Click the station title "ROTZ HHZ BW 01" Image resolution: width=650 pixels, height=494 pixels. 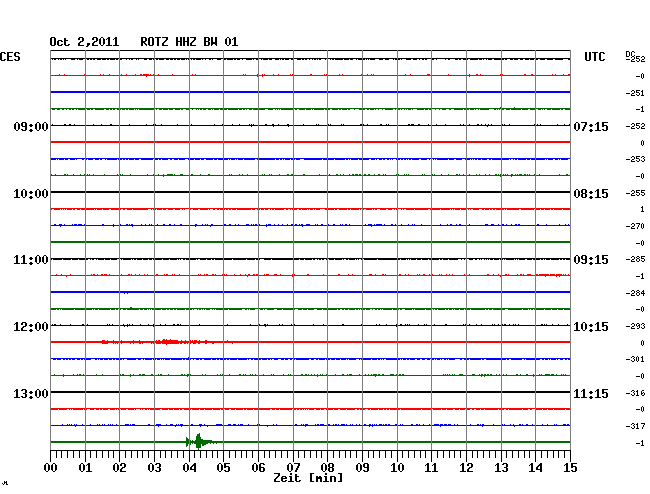pyautogui.click(x=189, y=42)
